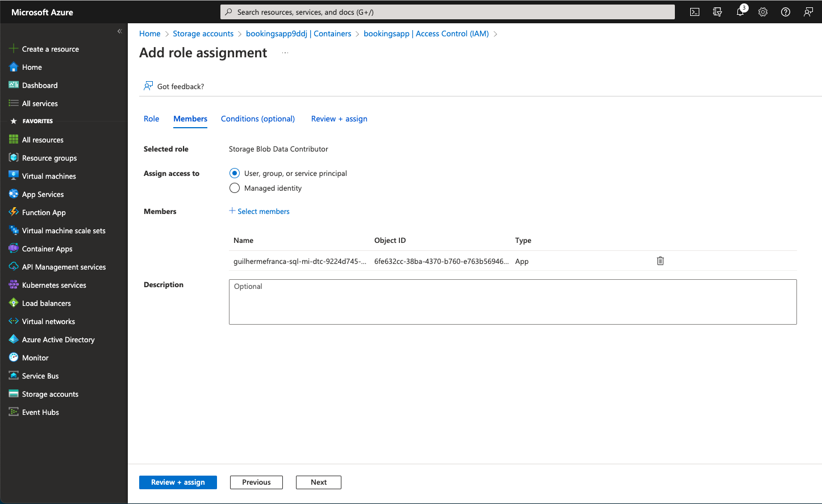Click the Description optional text area
Screen dimensions: 822x504
513,302
